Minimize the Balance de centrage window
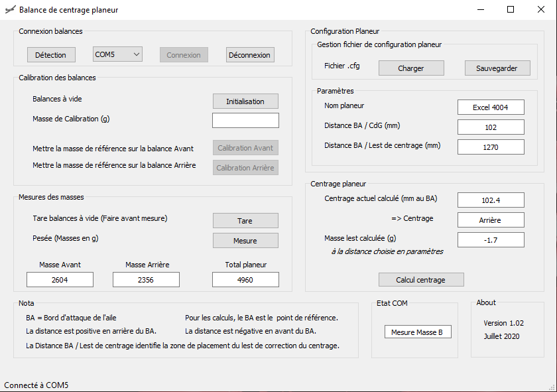 [481, 9]
